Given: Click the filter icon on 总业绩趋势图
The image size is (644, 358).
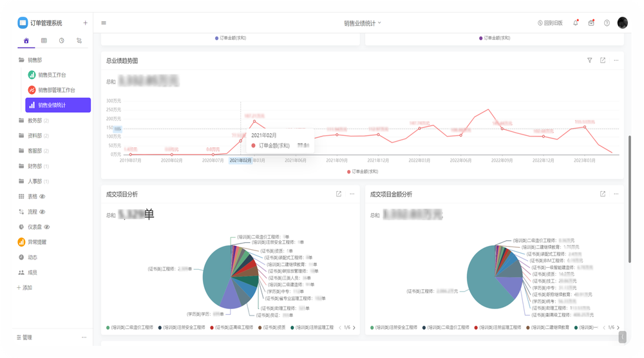Looking at the screenshot, I should pos(589,61).
